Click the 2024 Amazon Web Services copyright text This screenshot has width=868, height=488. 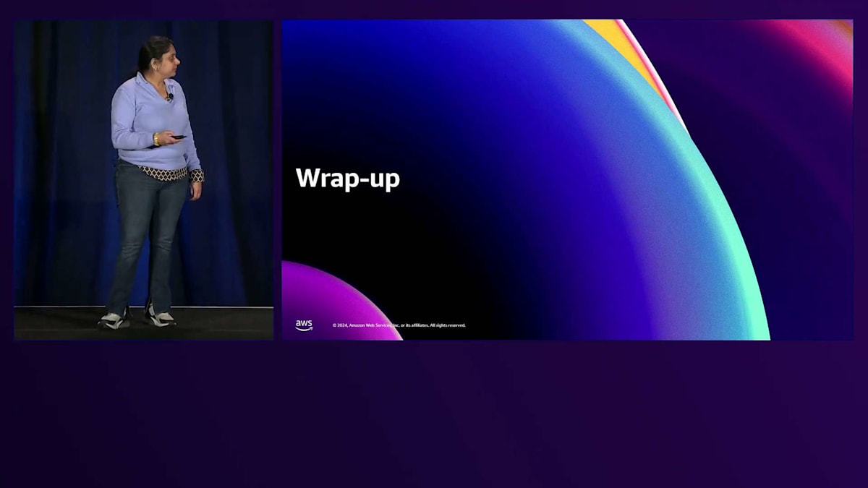click(399, 325)
